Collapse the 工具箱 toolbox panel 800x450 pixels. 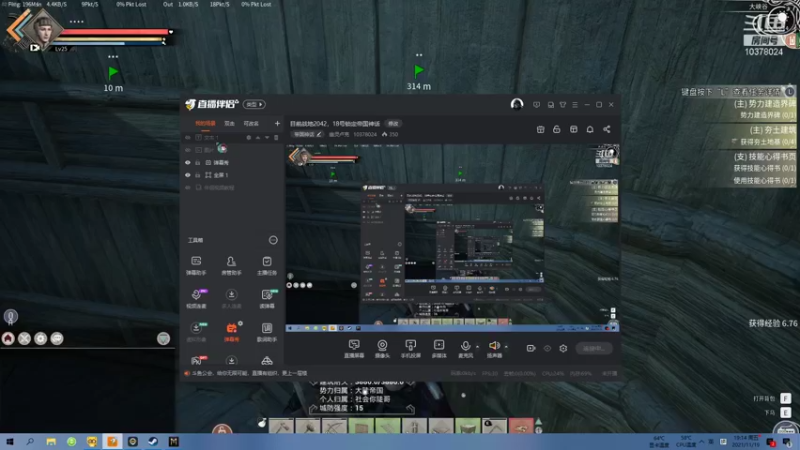click(x=273, y=240)
